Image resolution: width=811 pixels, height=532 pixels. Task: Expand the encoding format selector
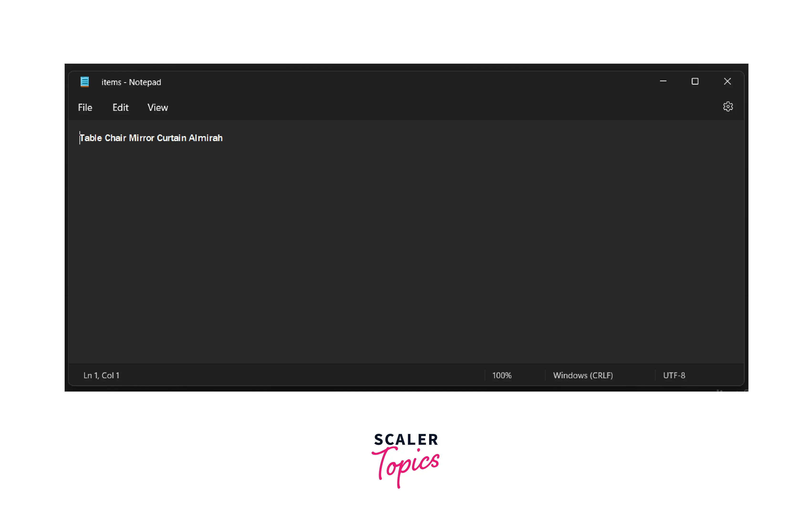click(x=674, y=375)
